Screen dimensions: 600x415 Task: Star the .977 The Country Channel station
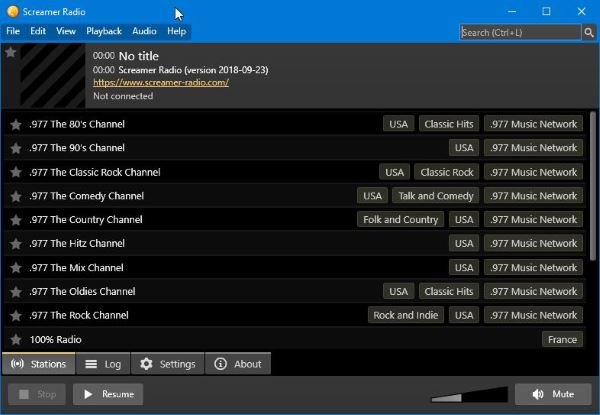click(x=16, y=220)
